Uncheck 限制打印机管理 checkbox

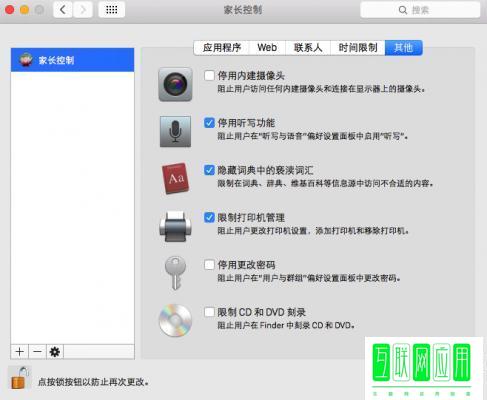209,218
